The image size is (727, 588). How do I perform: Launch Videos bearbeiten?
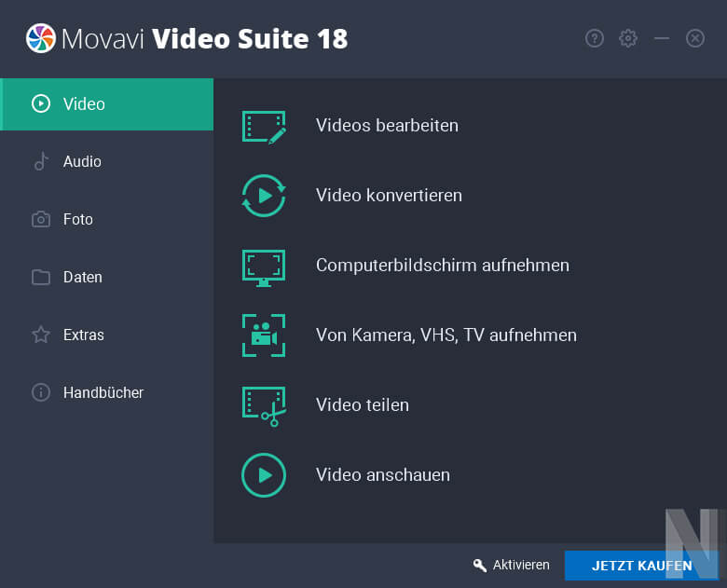tap(387, 126)
